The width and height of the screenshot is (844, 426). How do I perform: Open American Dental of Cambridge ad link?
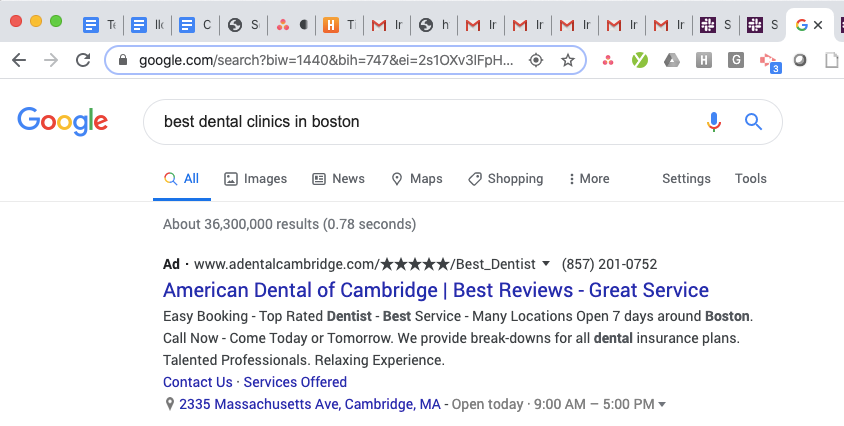[436, 290]
